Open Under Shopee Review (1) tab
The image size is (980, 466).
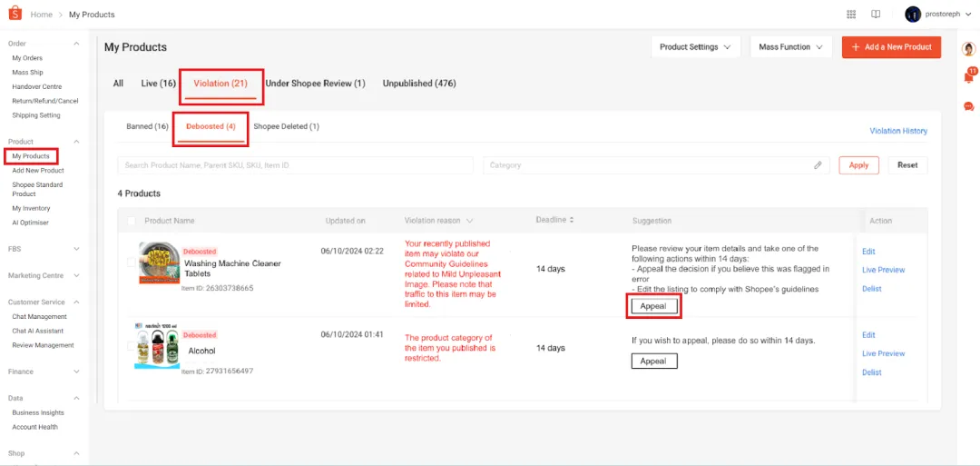click(316, 84)
